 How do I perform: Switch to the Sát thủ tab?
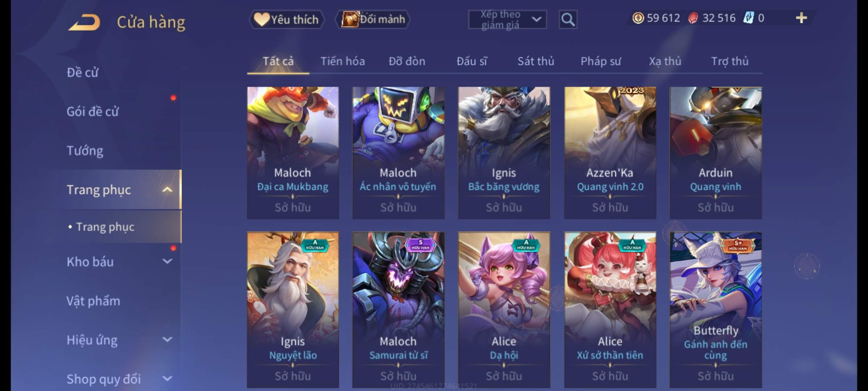(x=536, y=61)
